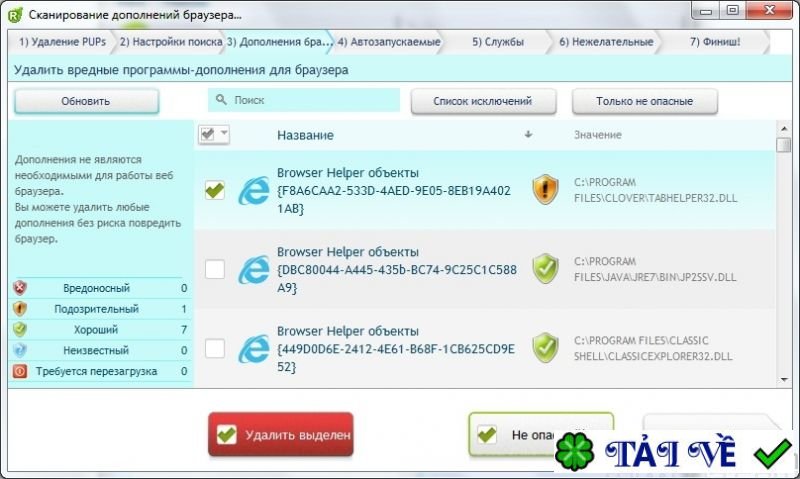Select entry name {DBC80044-A445-435b-BC74-9C25C1C588A9}
Image resolution: width=800 pixels, height=479 pixels.
click(397, 279)
